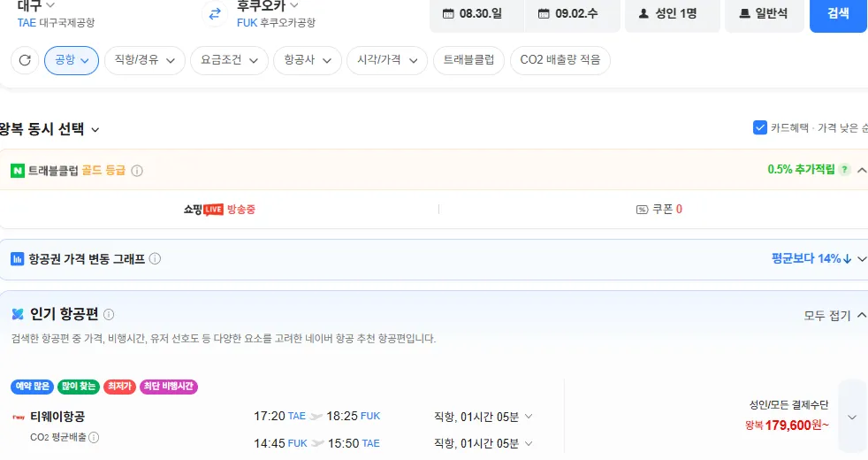Select the CO2 배출량 적음 filter
The height and width of the screenshot is (460, 868).
(x=560, y=60)
